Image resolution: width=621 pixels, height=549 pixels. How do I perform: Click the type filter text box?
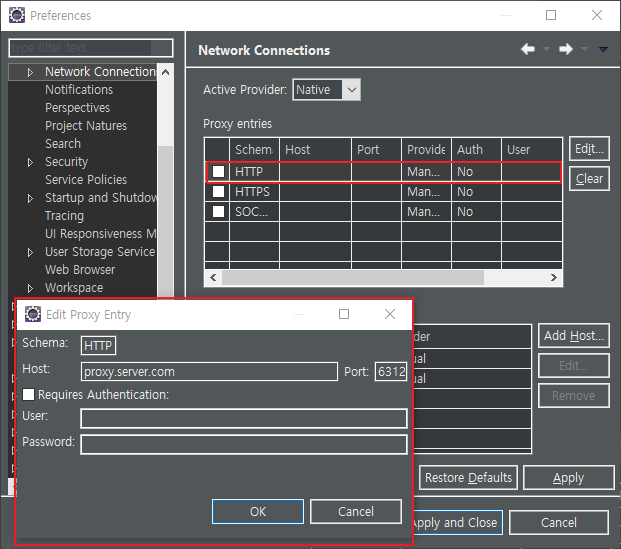tap(91, 48)
